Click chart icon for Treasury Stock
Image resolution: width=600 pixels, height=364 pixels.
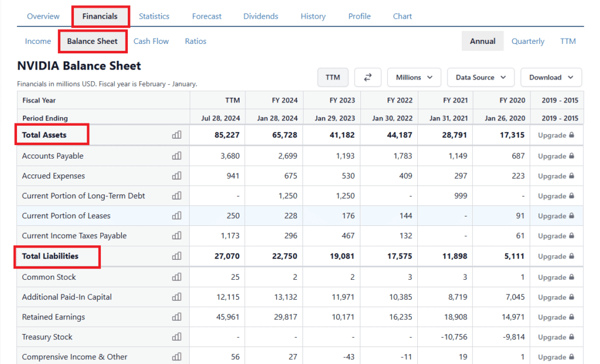[x=176, y=337]
